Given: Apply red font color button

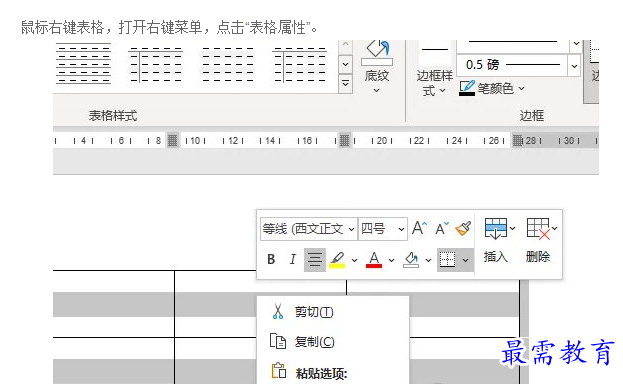Looking at the screenshot, I should click(374, 260).
